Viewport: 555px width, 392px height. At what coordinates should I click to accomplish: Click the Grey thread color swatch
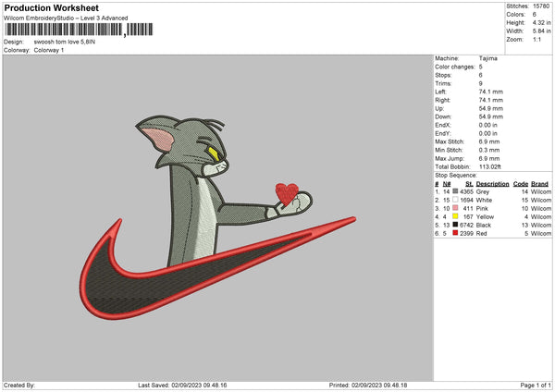pyautogui.click(x=455, y=191)
